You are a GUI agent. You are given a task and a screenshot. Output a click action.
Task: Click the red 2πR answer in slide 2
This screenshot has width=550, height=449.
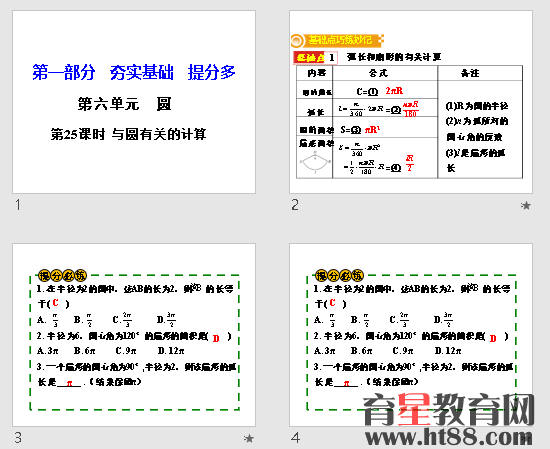point(394,91)
